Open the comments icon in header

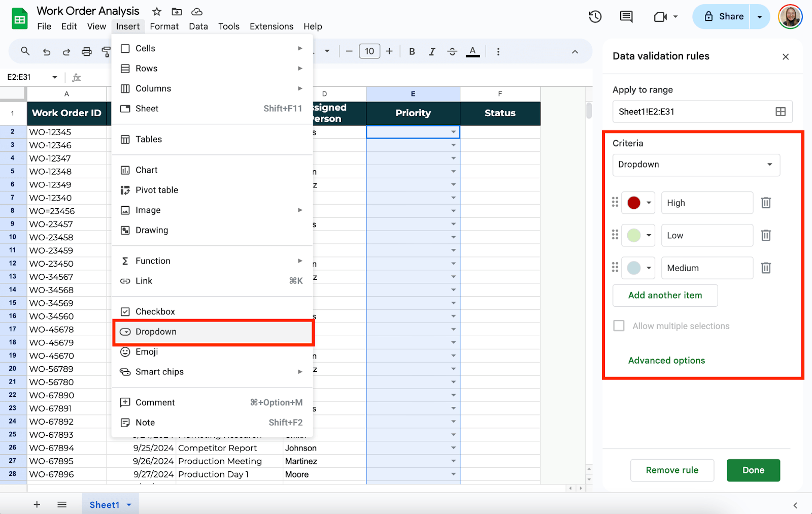(626, 17)
